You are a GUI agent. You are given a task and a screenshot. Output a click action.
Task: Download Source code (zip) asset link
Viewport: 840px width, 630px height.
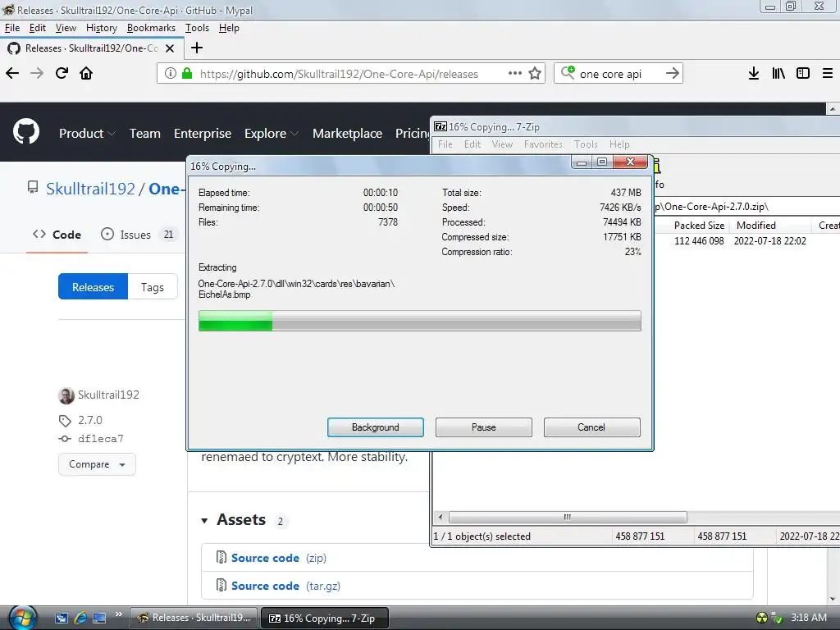click(279, 558)
